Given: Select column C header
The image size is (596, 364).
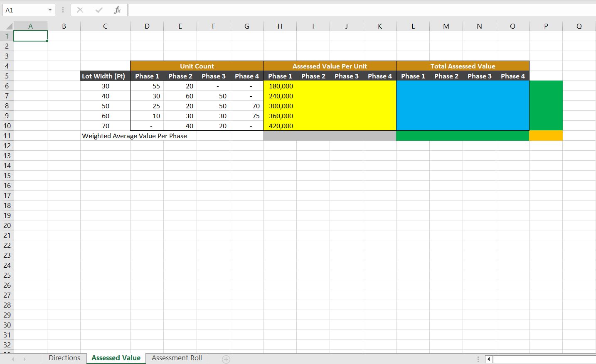Looking at the screenshot, I should point(105,26).
